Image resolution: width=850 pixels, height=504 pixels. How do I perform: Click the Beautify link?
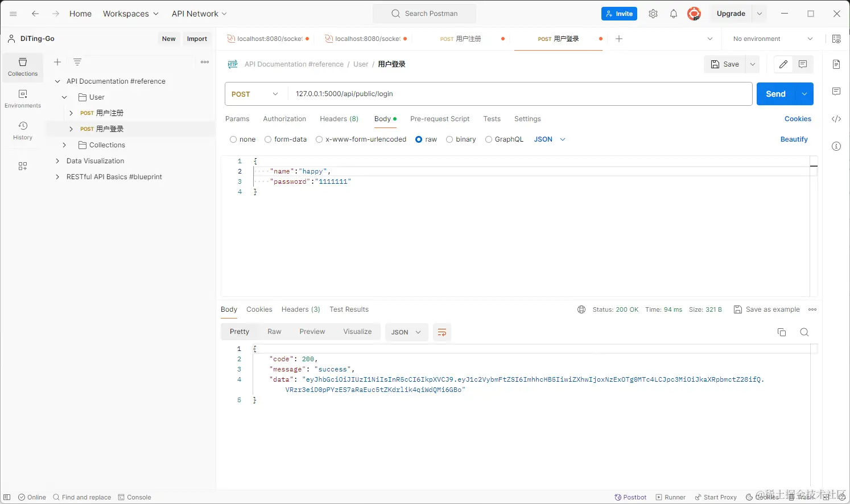794,139
